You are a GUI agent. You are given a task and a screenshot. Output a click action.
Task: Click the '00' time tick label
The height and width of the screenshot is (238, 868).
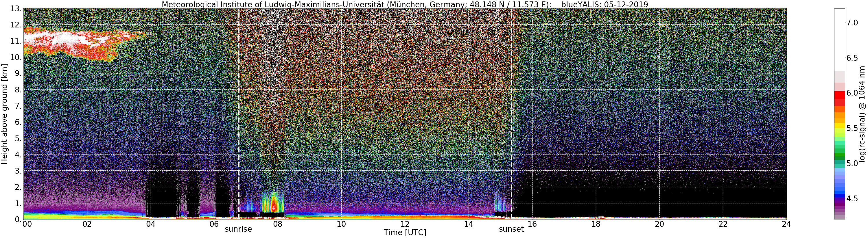coord(27,224)
